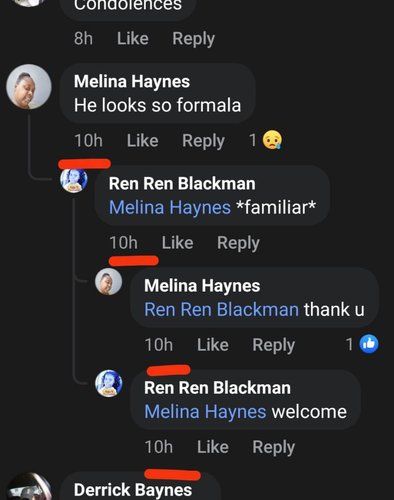Like the 'He looks so formala' comment
This screenshot has height=500, width=394.
coord(142,140)
